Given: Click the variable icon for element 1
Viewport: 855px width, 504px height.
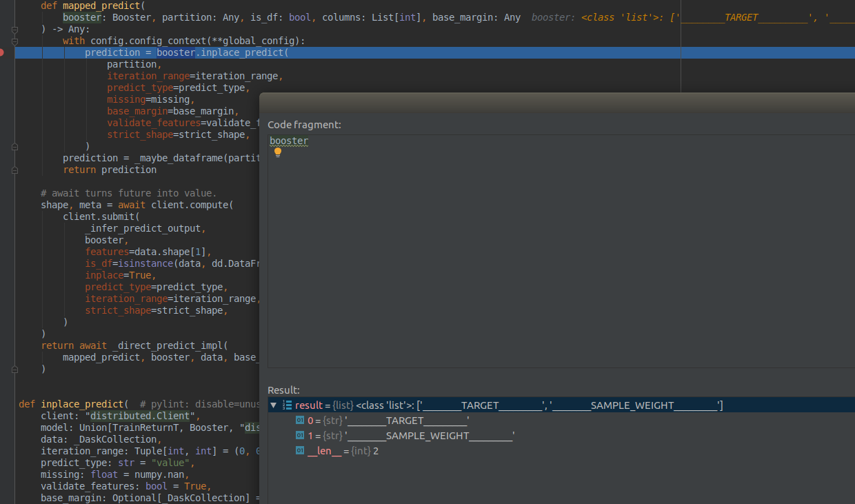Looking at the screenshot, I should pyautogui.click(x=301, y=435).
